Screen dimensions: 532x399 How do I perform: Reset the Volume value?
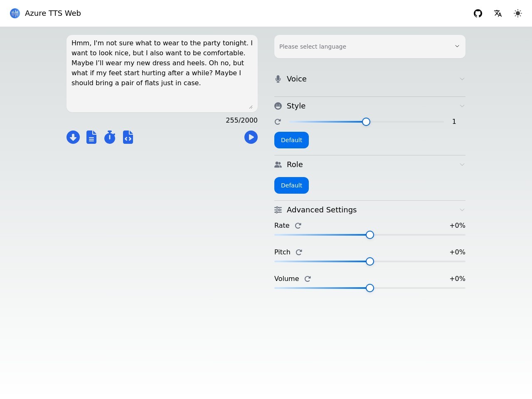click(x=308, y=279)
